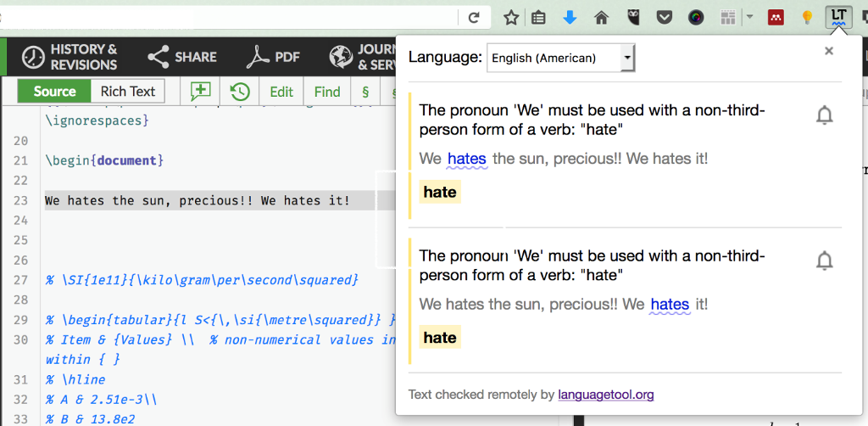Close the LanguageTool popup
Image resolution: width=868 pixels, height=426 pixels.
829,51
